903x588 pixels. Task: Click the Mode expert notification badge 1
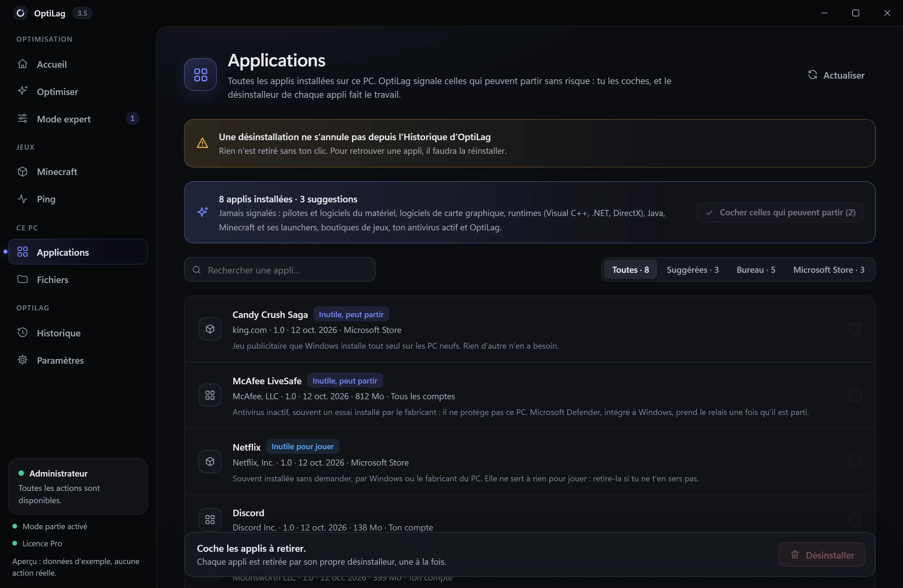(x=132, y=118)
